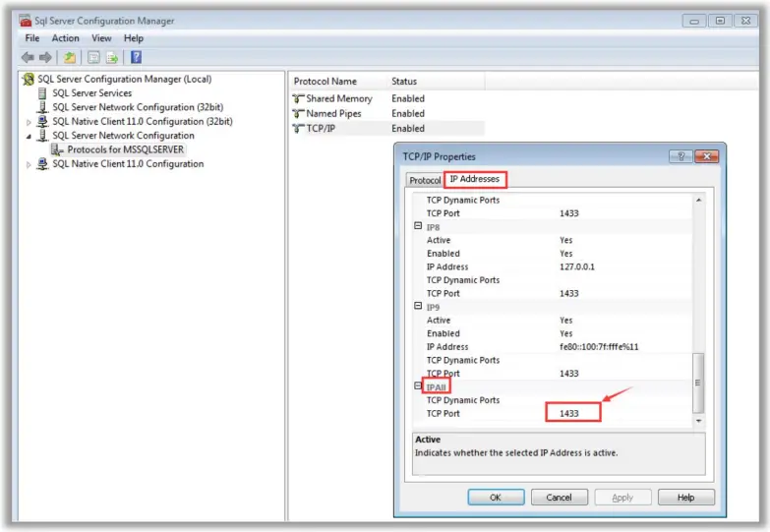Close the TCP/IP Properties dialog

coord(707,156)
